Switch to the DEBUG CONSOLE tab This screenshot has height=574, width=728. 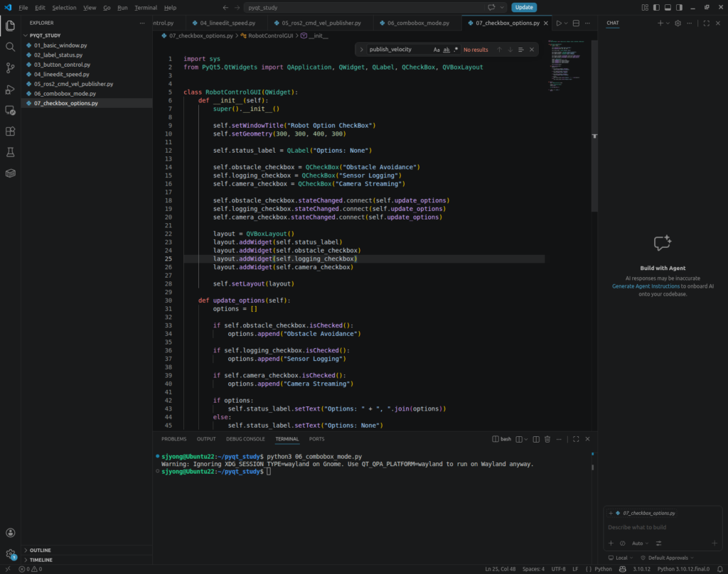point(245,439)
